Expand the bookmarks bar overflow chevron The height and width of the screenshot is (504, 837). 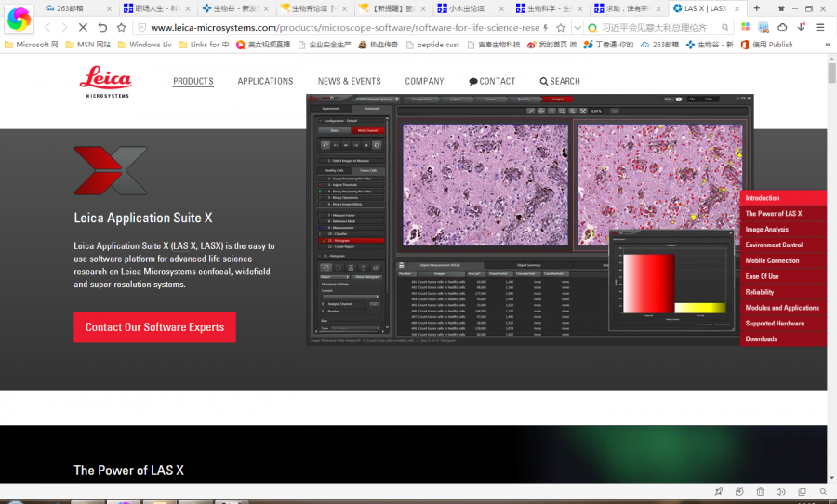(828, 45)
